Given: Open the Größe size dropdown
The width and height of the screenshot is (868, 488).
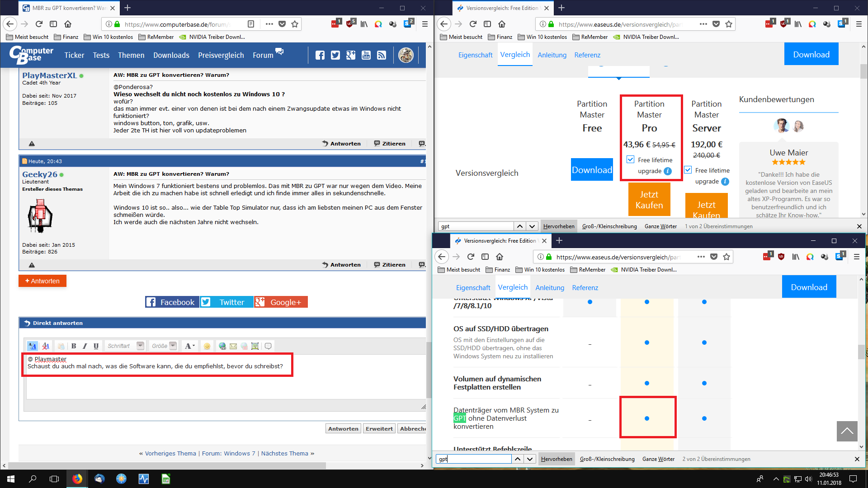Looking at the screenshot, I should [164, 346].
